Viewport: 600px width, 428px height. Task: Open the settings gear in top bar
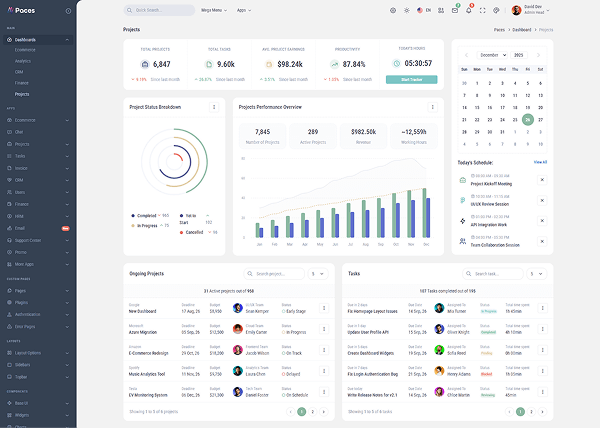[393, 10]
